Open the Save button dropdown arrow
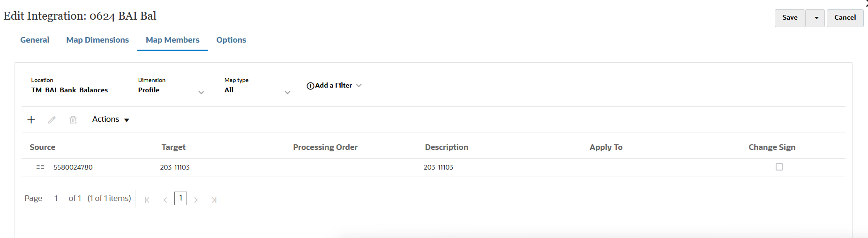This screenshot has height=238, width=868. [x=816, y=18]
